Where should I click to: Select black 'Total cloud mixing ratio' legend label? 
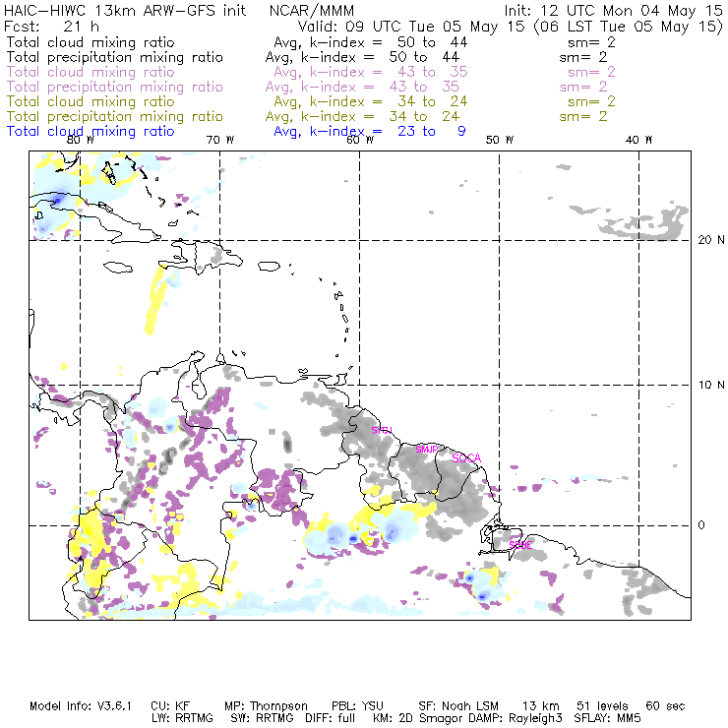(91, 42)
